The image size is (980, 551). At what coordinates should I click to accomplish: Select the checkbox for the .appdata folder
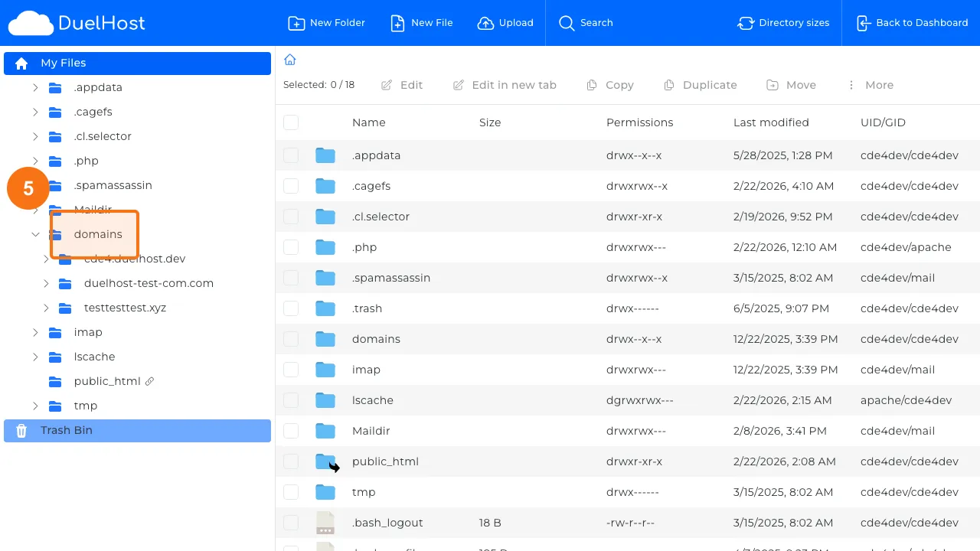291,155
